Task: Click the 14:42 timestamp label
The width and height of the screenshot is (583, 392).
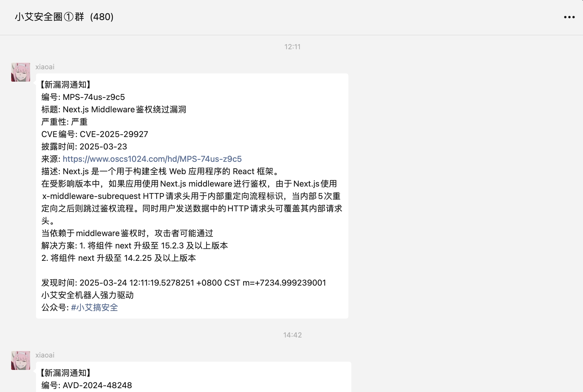Action: tap(292, 335)
